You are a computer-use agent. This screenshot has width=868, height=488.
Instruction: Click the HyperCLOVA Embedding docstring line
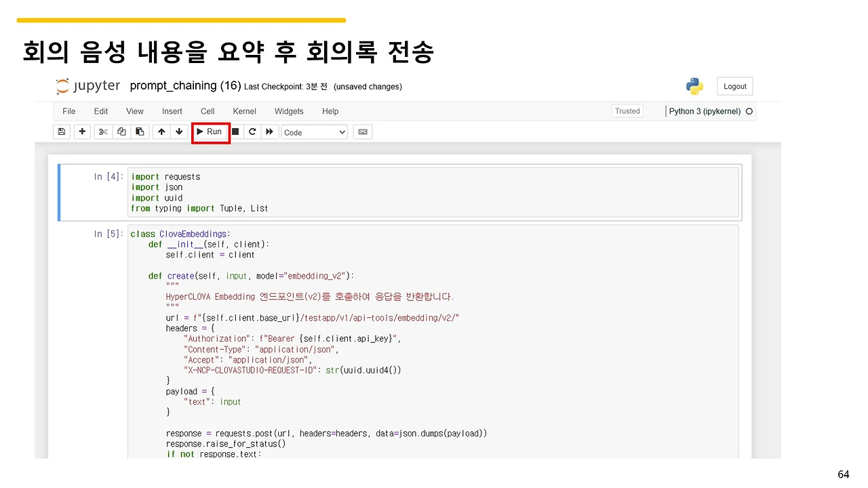[310, 297]
